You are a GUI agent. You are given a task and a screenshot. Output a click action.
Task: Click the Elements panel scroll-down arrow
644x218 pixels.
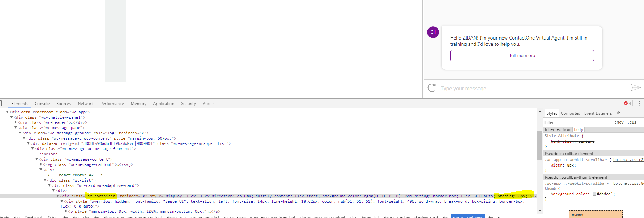click(x=540, y=211)
